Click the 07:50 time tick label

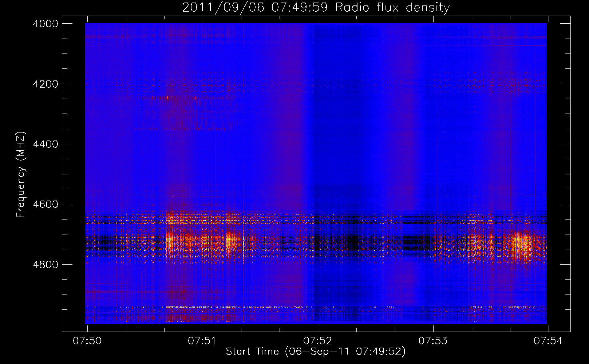pyautogui.click(x=87, y=341)
